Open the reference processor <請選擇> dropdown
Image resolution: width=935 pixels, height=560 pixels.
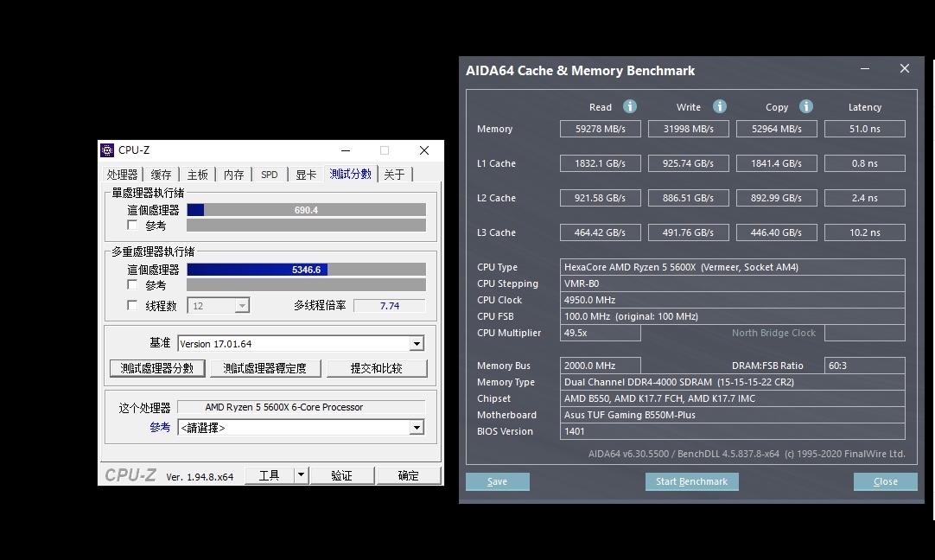click(417, 426)
